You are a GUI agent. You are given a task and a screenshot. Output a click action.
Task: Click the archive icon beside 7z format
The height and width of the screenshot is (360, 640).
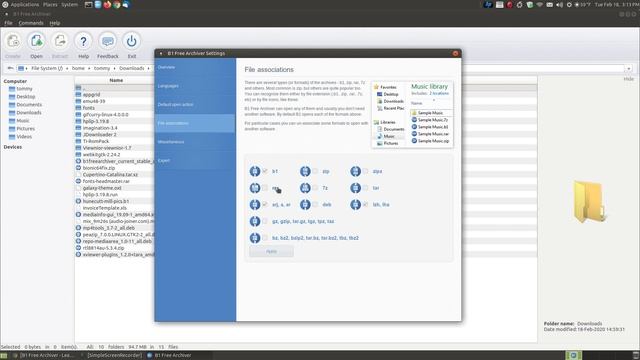coord(305,188)
